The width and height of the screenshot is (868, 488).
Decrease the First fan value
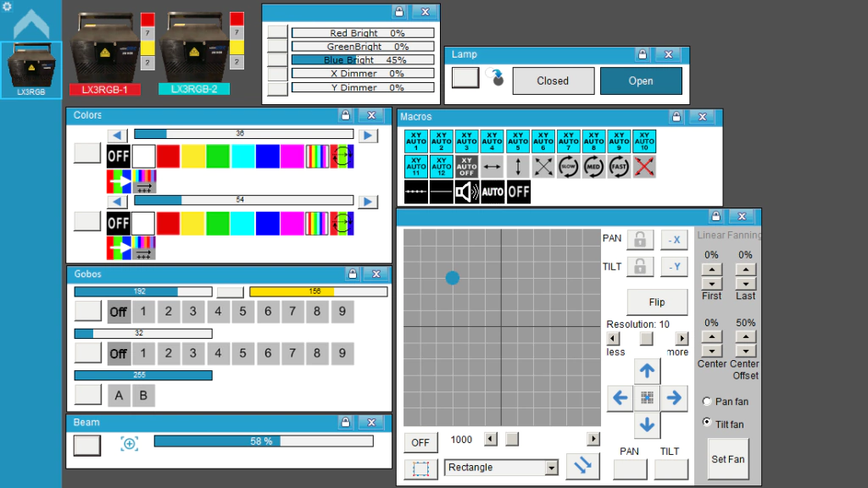point(712,283)
